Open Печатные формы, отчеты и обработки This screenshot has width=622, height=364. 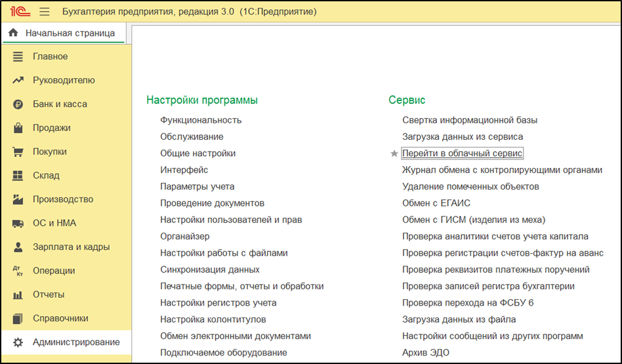(x=242, y=287)
